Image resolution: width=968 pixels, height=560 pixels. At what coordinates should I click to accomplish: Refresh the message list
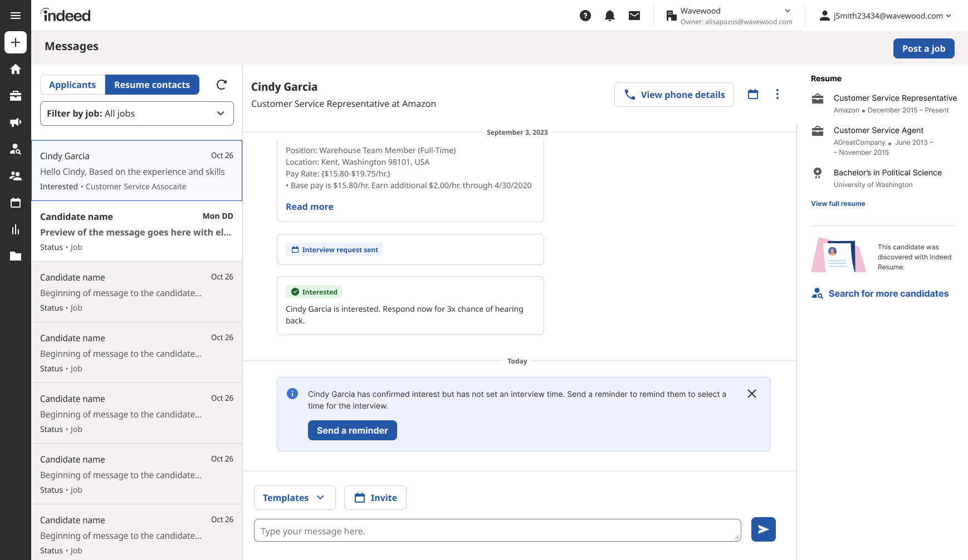[x=222, y=85]
